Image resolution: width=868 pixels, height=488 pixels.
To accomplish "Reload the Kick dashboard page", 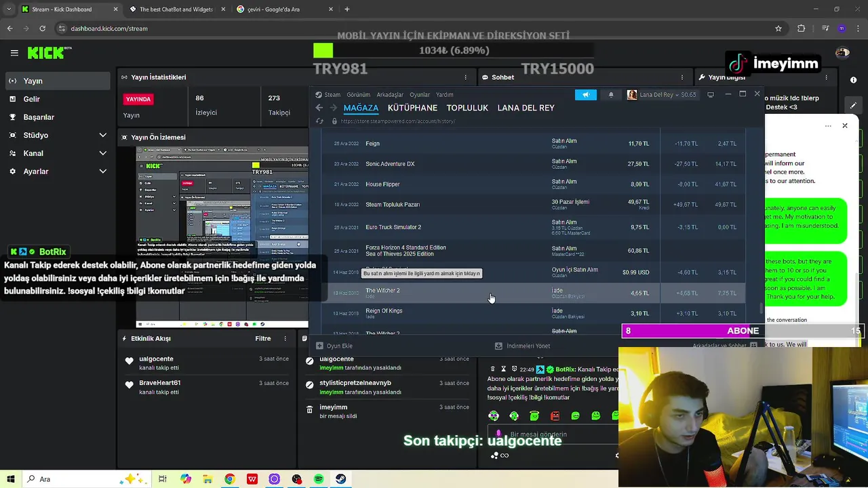I will 42,28.
